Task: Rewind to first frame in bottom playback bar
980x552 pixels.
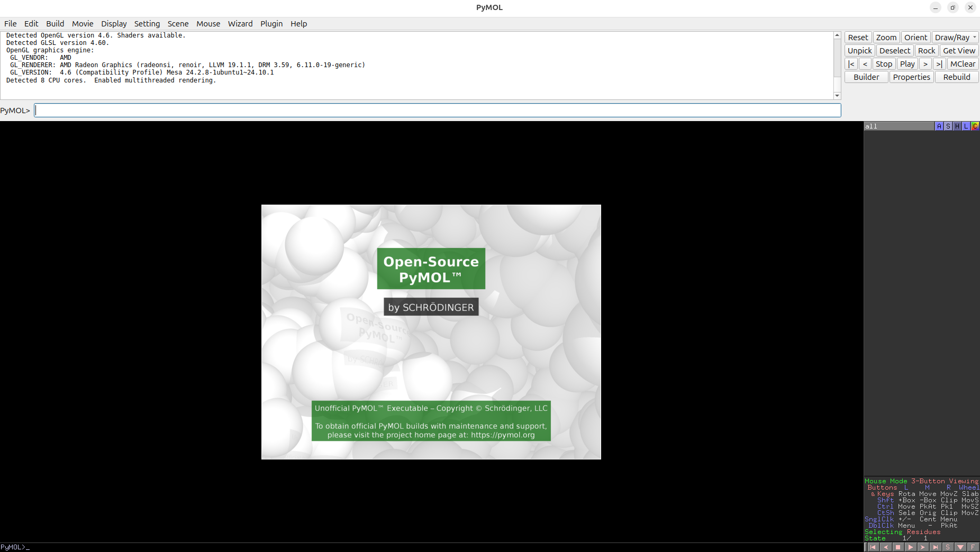Action: click(x=873, y=547)
